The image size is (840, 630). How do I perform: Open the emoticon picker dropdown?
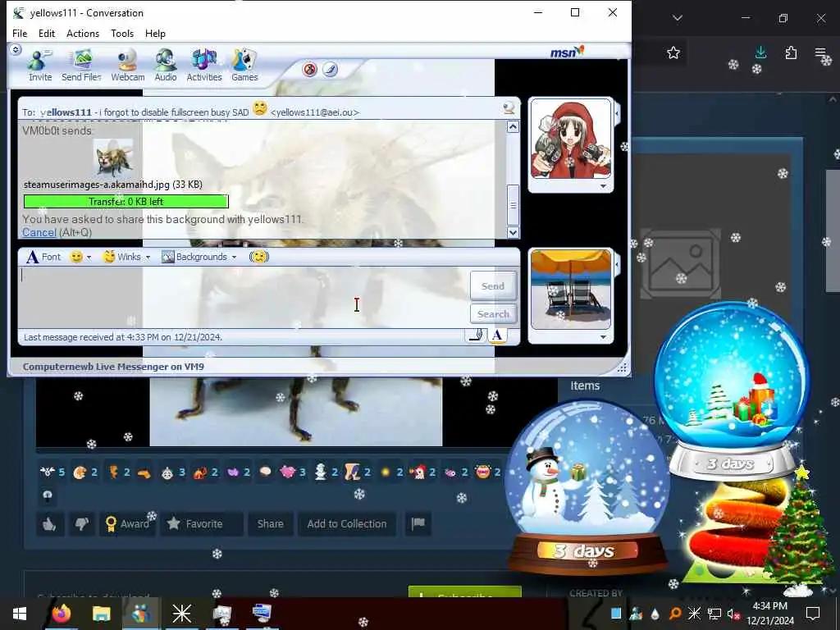[x=81, y=257]
